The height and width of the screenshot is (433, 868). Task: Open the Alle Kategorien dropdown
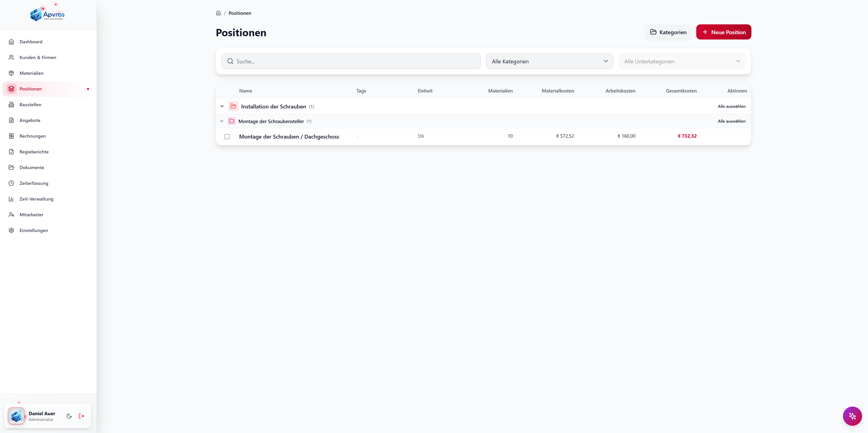[x=549, y=61]
